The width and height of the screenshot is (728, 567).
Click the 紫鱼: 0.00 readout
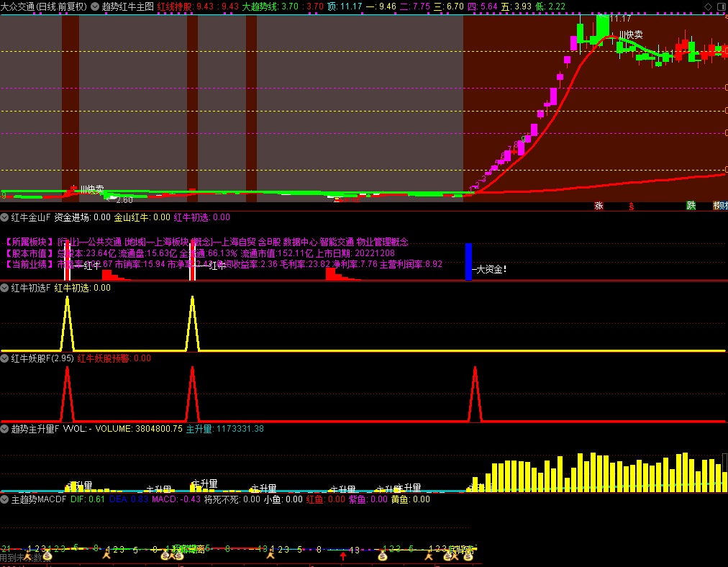pos(368,499)
